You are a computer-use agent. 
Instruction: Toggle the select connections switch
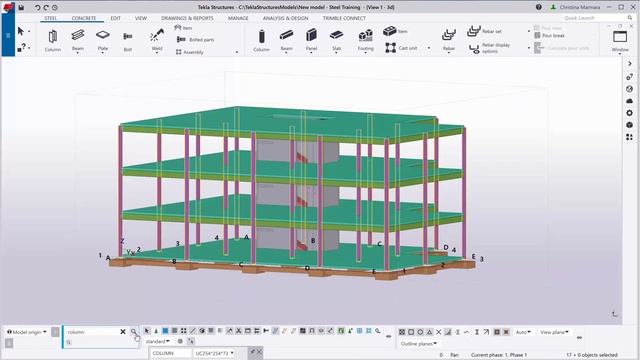[x=156, y=331]
